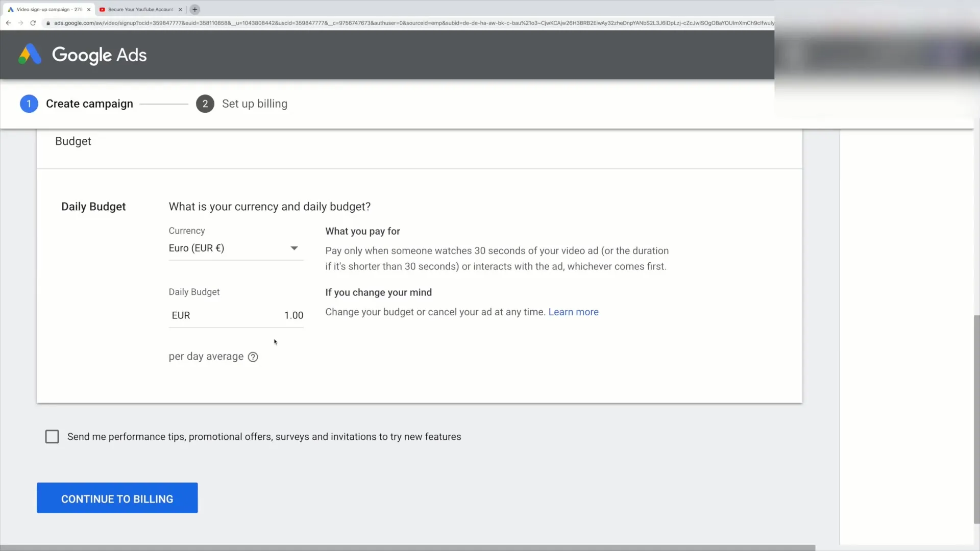Click the 'What you pay for' heading
Viewport: 980px width, 551px height.
362,231
